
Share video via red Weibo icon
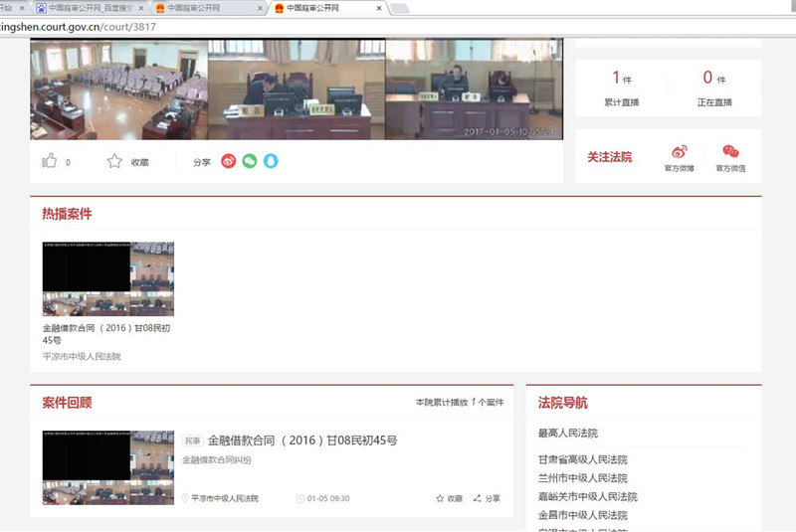pos(229,161)
